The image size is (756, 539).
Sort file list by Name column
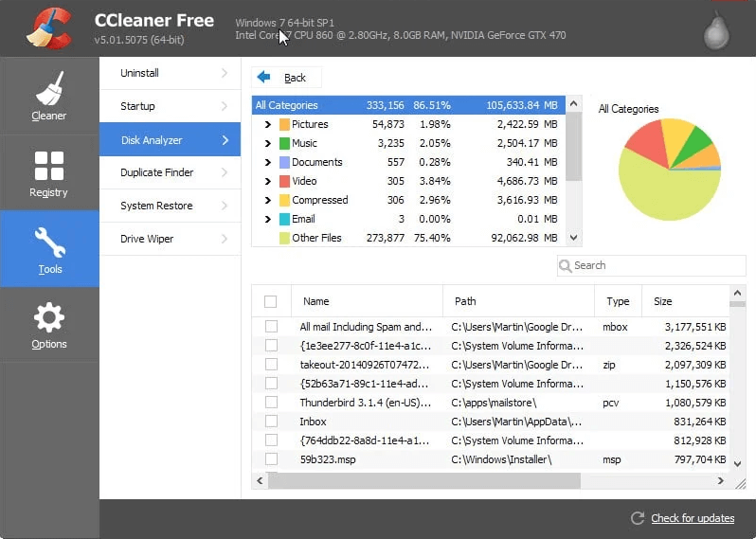point(367,301)
